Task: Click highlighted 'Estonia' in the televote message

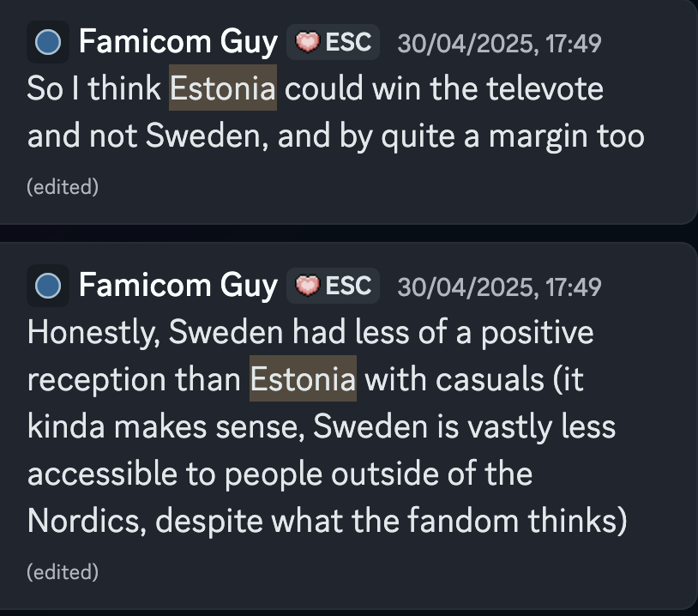Action: pyautogui.click(x=223, y=88)
